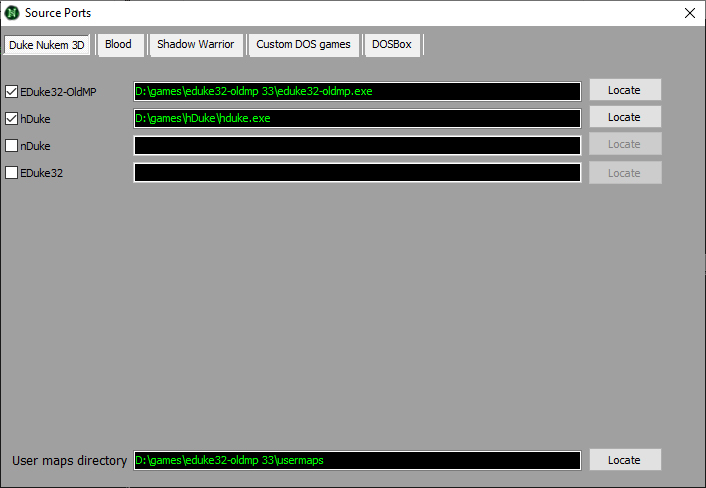706x488 pixels.
Task: Click the User maps directory label
Action: coord(69,461)
